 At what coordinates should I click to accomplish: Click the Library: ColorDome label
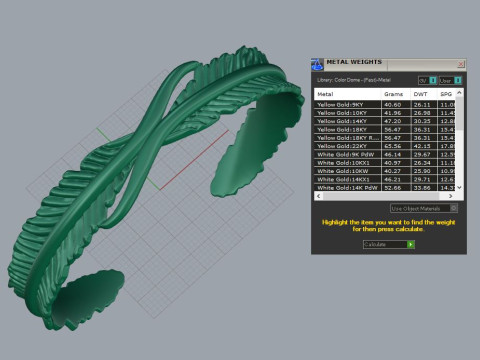coord(354,80)
